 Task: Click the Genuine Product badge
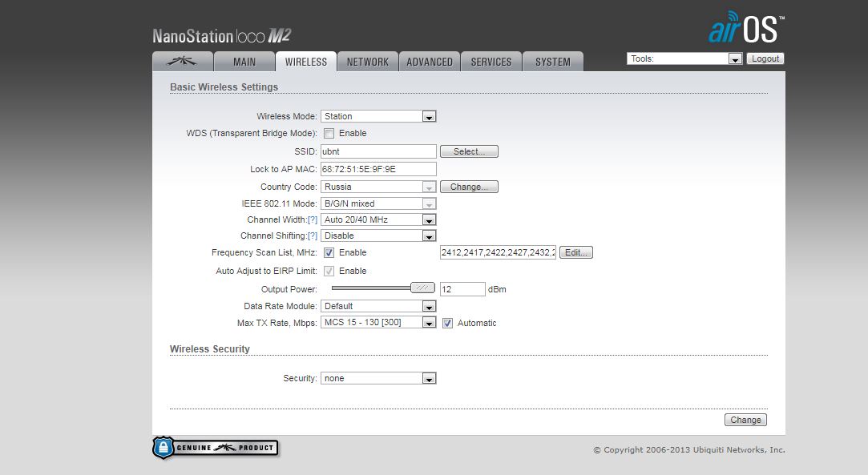click(x=216, y=447)
